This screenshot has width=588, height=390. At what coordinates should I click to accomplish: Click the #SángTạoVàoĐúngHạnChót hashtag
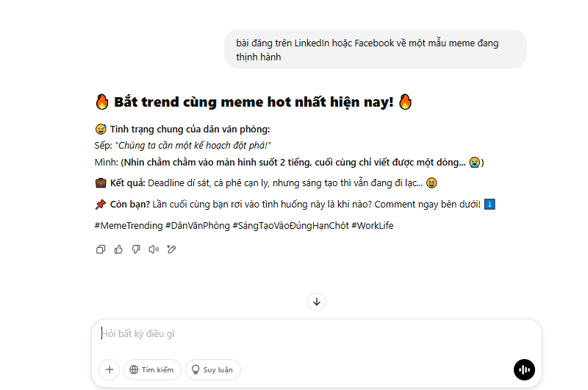click(290, 226)
